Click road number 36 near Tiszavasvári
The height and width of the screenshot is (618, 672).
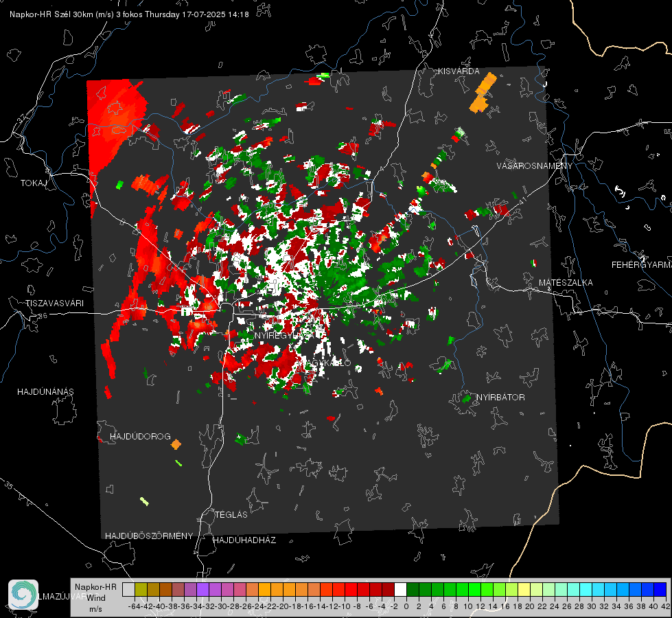pyautogui.click(x=43, y=316)
